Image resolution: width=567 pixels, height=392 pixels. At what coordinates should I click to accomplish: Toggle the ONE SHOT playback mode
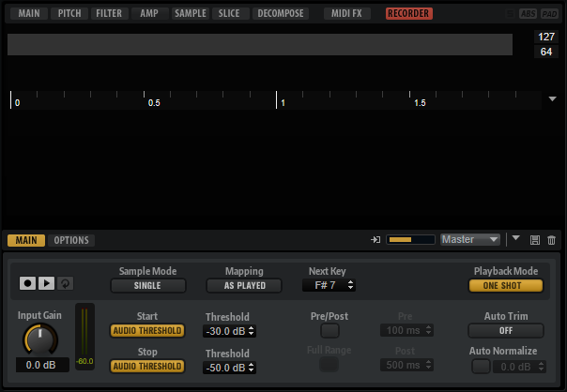coord(506,285)
